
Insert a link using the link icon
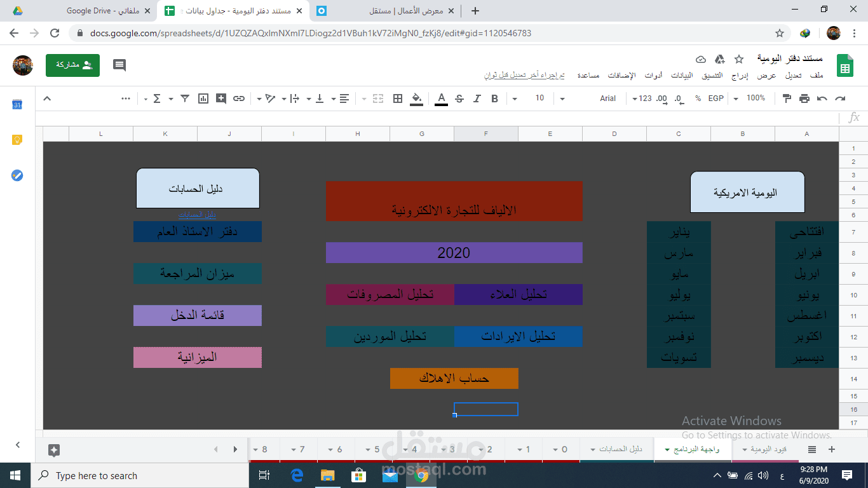(238, 98)
